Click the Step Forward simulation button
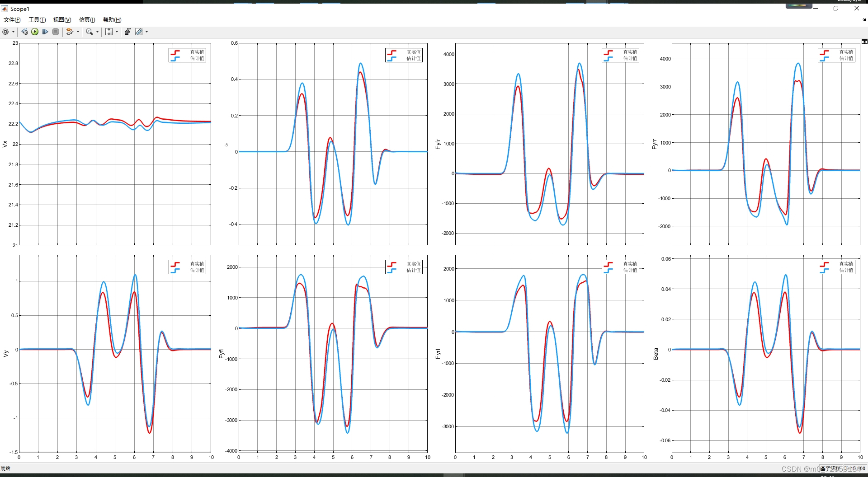Screen dimensions: 868x477 pyautogui.click(x=45, y=32)
